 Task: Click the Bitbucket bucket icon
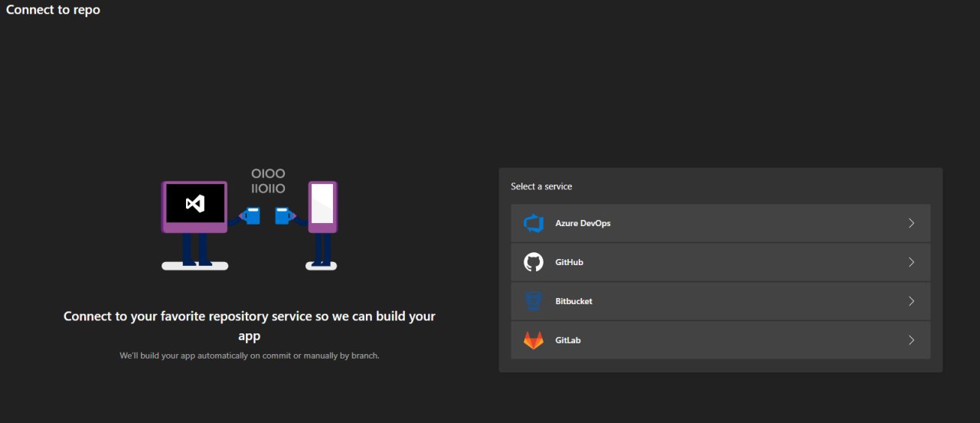534,301
